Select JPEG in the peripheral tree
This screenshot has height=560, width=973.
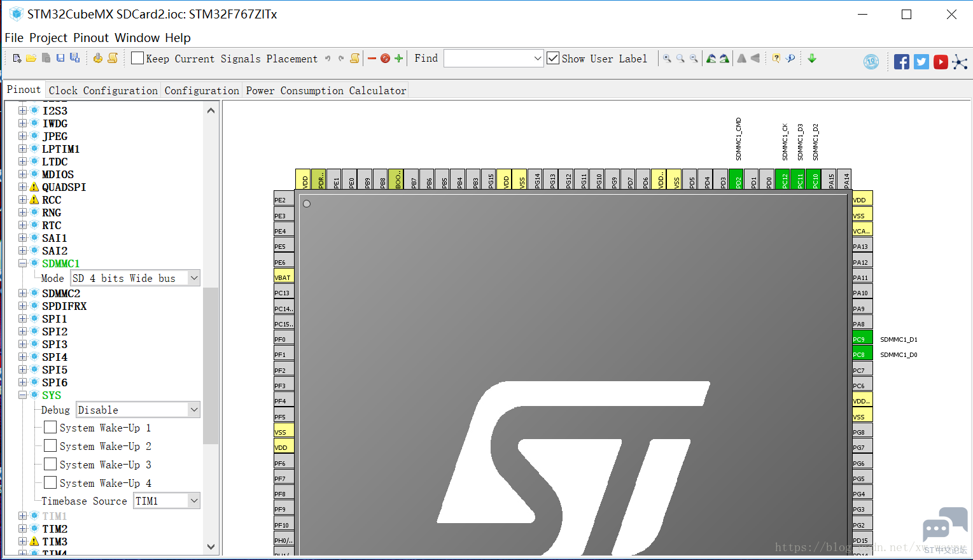(55, 136)
